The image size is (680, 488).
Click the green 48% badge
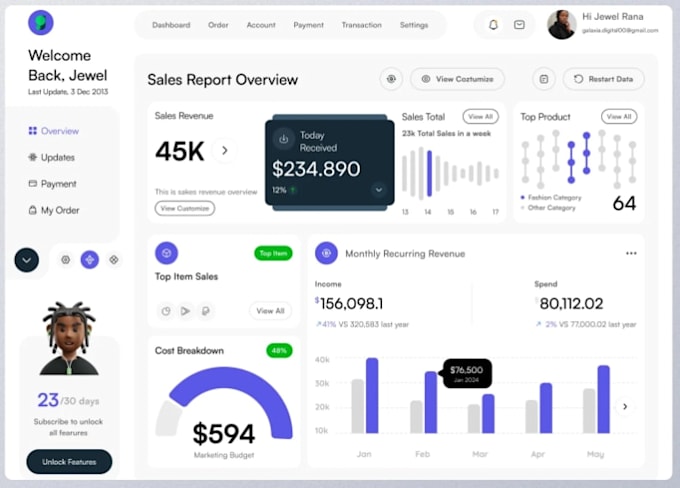[x=279, y=350]
